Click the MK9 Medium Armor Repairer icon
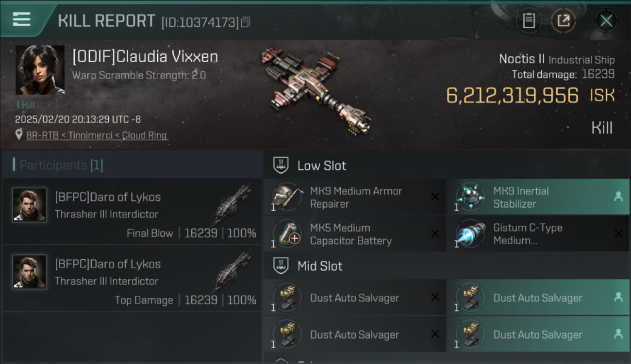The height and width of the screenshot is (364, 631). 286,197
